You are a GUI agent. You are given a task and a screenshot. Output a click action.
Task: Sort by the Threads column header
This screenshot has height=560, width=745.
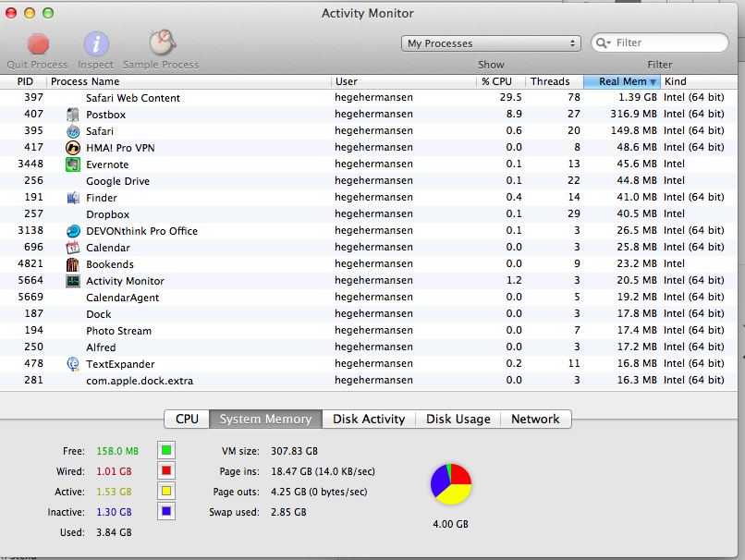pyautogui.click(x=555, y=81)
